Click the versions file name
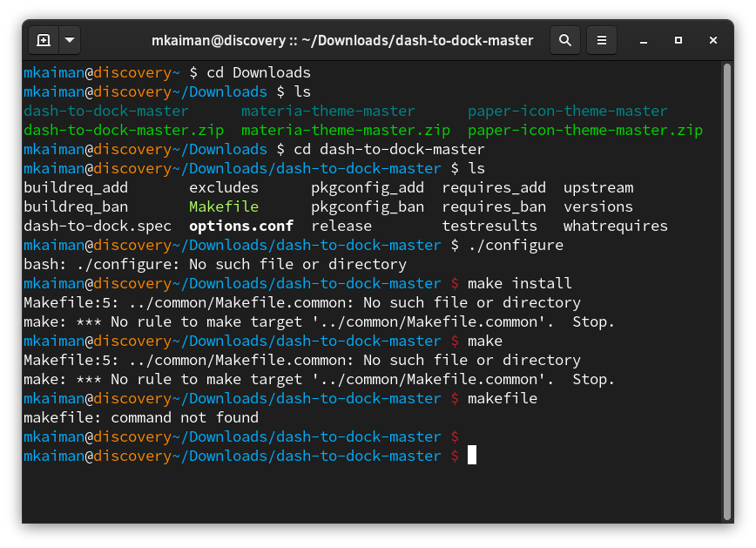Image resolution: width=756 pixels, height=548 pixels. point(598,207)
